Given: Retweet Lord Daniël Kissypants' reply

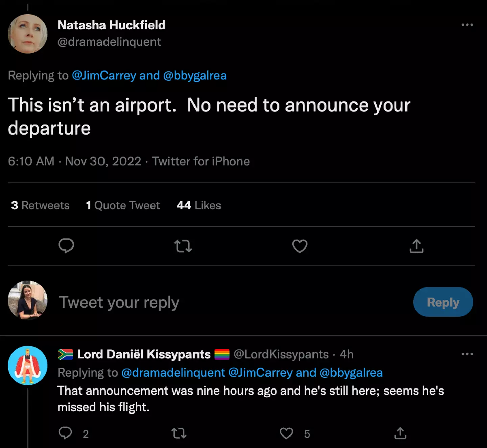Looking at the screenshot, I should 179,433.
